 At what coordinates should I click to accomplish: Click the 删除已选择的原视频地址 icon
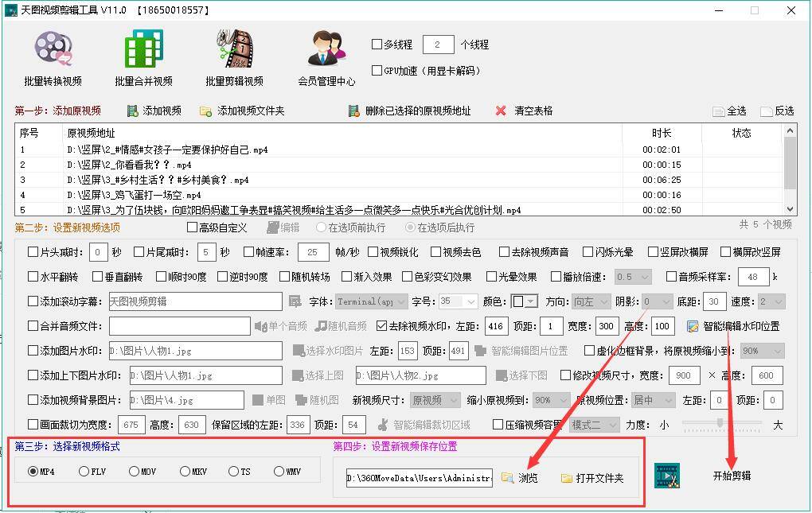353,111
